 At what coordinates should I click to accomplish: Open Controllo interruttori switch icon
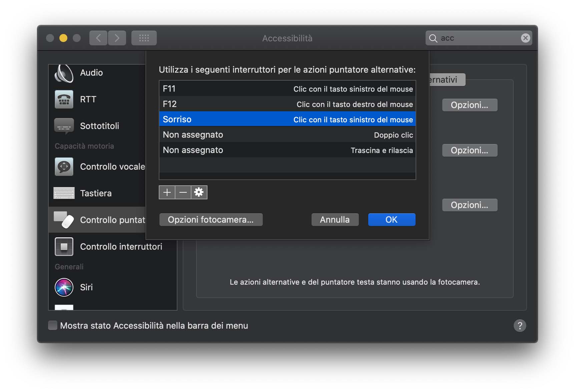click(64, 247)
